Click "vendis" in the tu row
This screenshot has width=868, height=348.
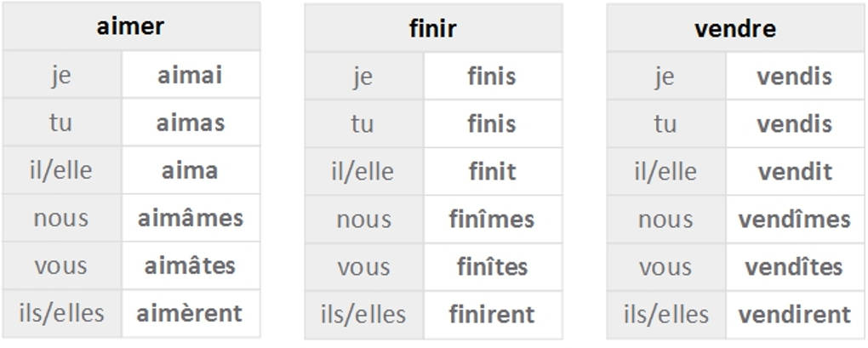794,124
